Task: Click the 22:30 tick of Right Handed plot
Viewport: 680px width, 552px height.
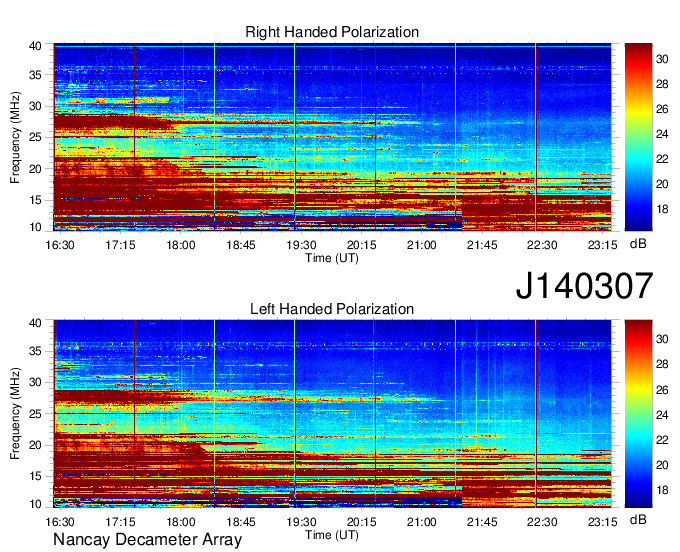Action: [542, 245]
